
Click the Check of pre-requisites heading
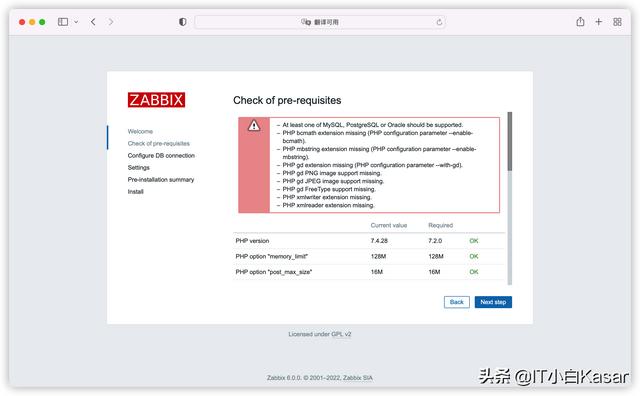287,100
